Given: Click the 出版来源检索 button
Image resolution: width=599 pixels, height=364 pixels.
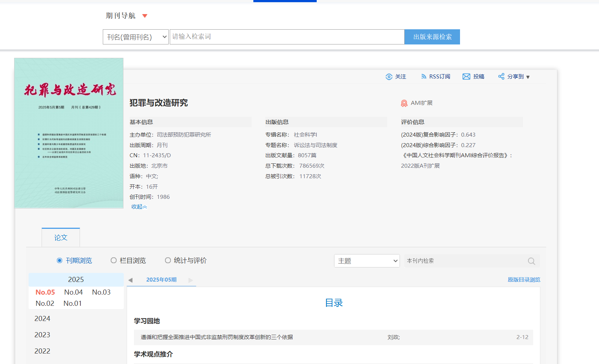Looking at the screenshot, I should (x=432, y=37).
